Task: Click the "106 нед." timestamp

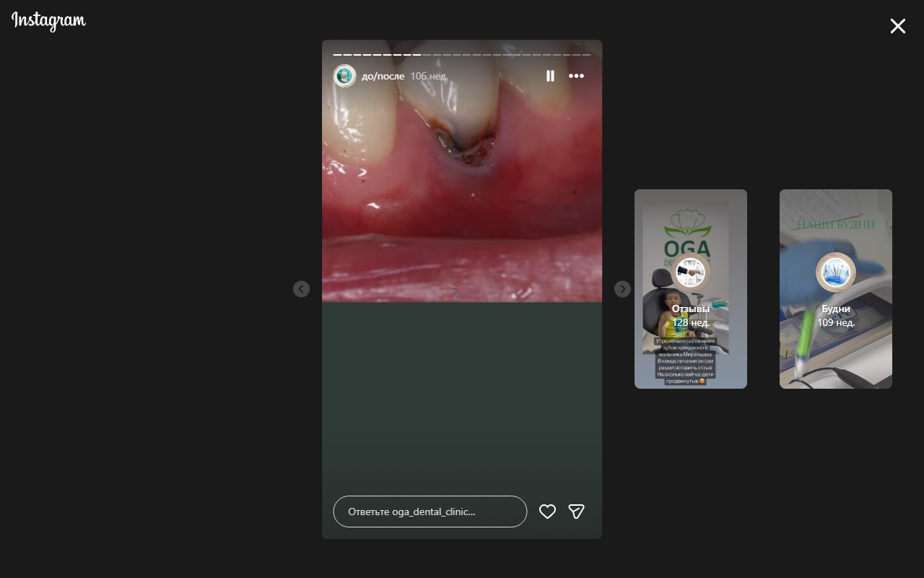Action: click(429, 76)
